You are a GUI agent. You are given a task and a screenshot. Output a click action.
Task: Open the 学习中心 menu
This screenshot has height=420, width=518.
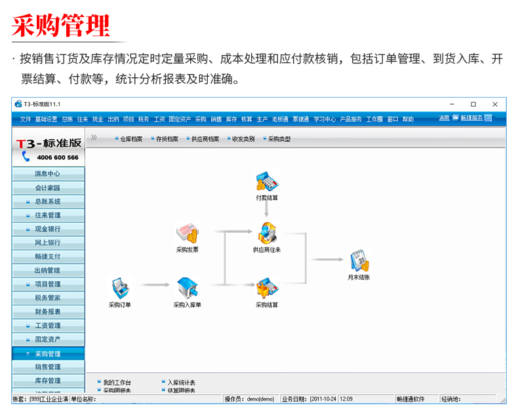(325, 119)
